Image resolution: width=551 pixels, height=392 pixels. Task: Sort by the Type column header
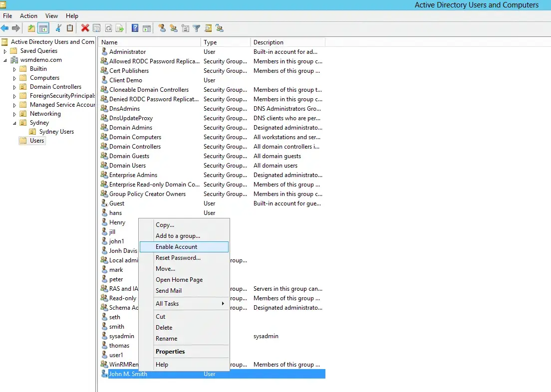tap(226, 42)
